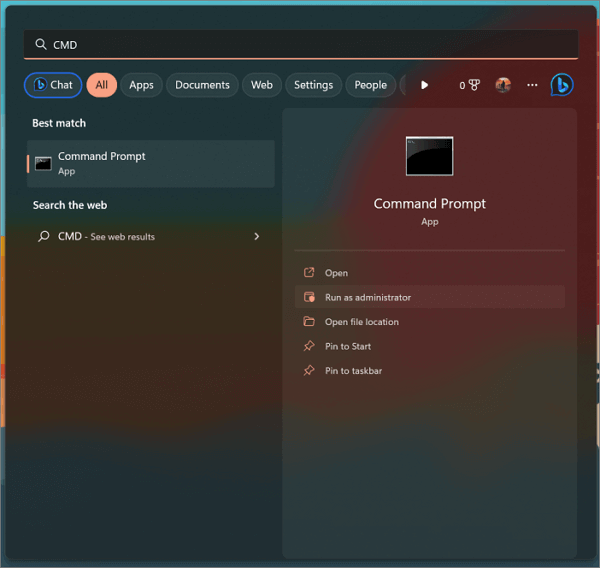Click the Command Prompt icon in best match row
This screenshot has height=568, width=600.
(43, 164)
